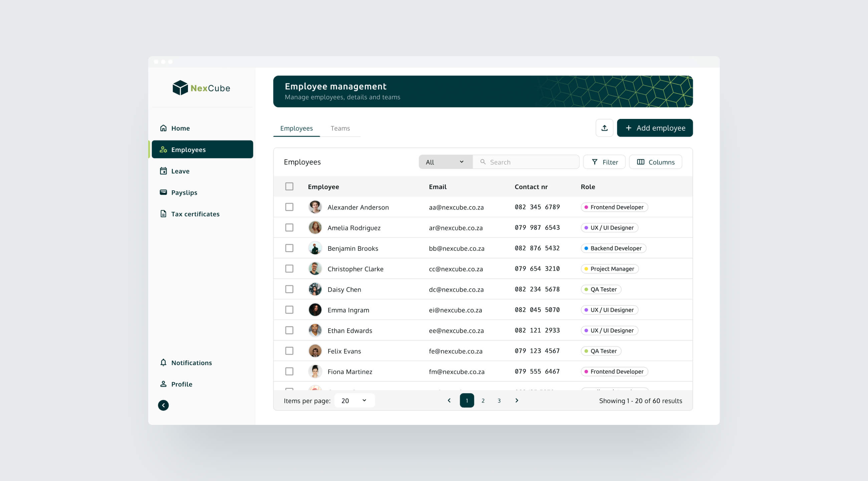Viewport: 868px width, 481px height.
Task: Open Home via its house icon
Action: point(164,128)
